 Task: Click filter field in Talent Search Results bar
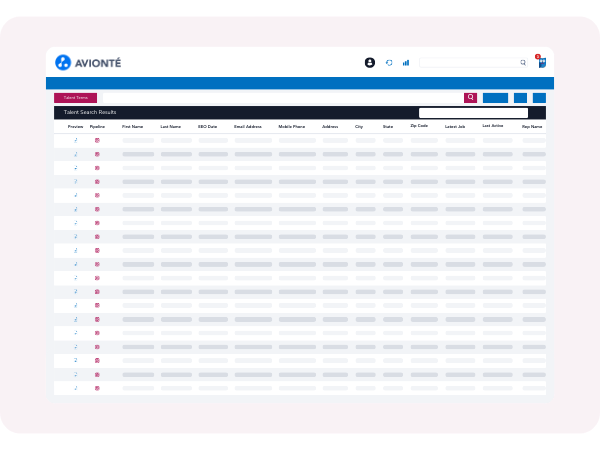(473, 113)
